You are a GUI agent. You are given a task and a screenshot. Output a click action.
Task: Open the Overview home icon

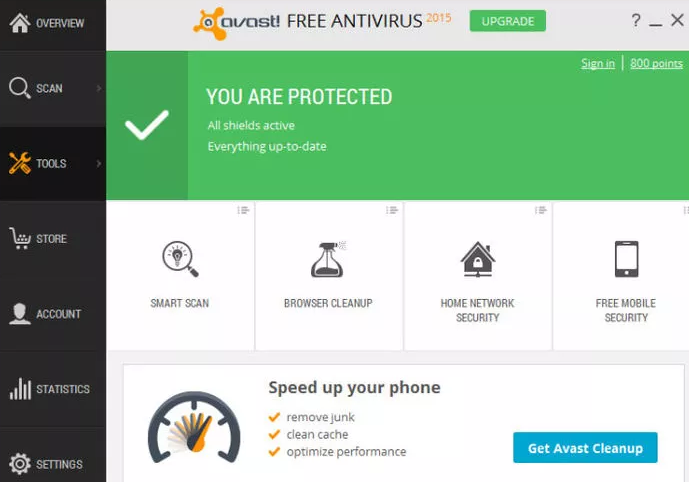tap(20, 22)
